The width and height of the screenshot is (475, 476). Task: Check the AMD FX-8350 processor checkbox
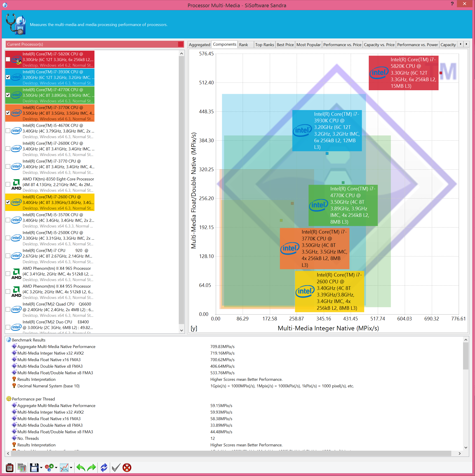[8, 184]
